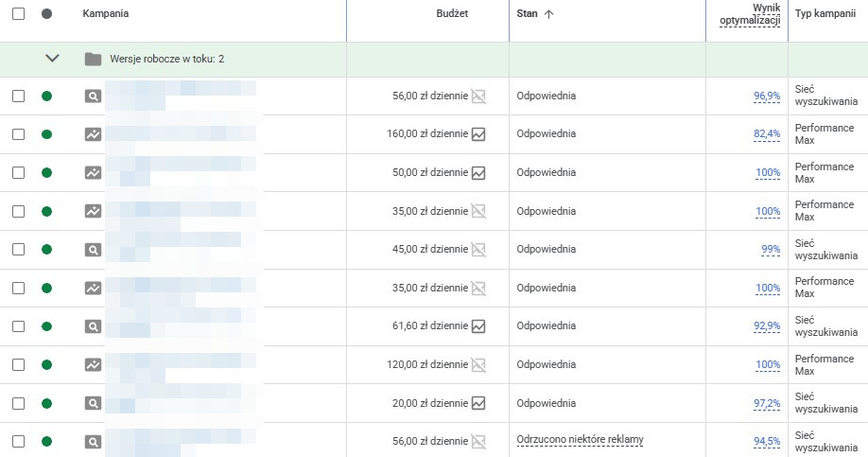
Task: Click budget chart icon next to 61,60 zł
Action: [478, 326]
